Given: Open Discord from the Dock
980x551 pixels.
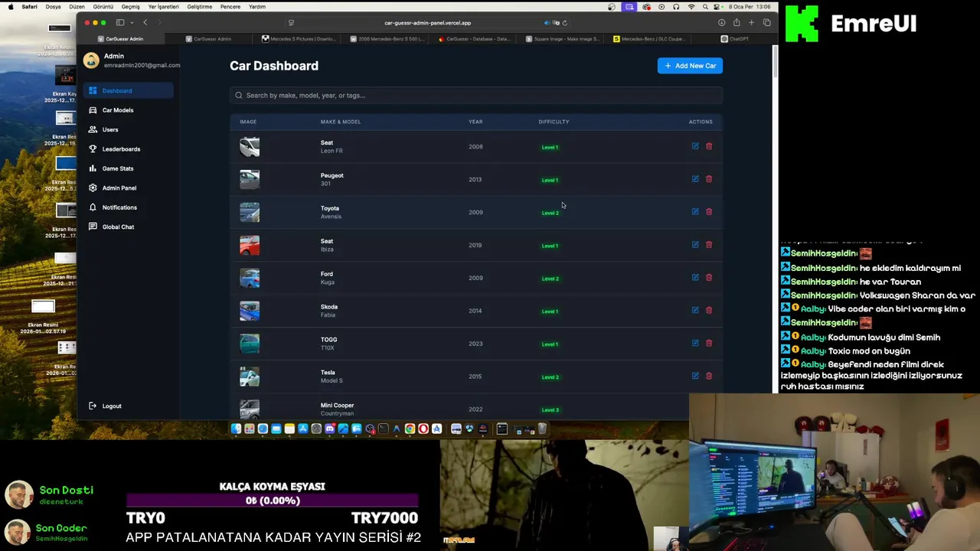Looking at the screenshot, I should click(329, 429).
